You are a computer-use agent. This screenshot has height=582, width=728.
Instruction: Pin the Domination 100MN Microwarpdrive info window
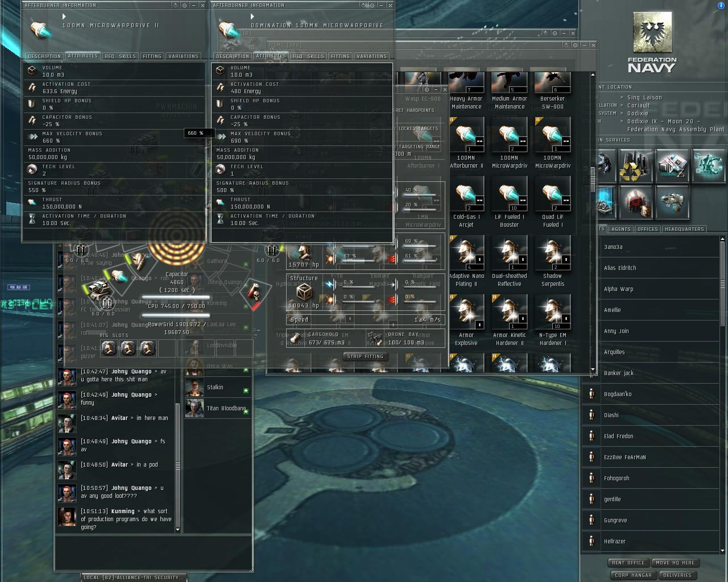click(x=371, y=6)
